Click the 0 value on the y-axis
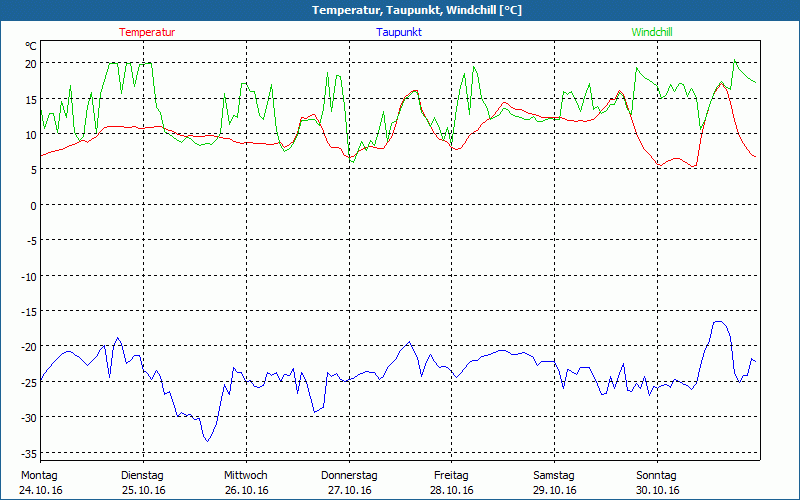This screenshot has width=800, height=500. click(x=34, y=206)
